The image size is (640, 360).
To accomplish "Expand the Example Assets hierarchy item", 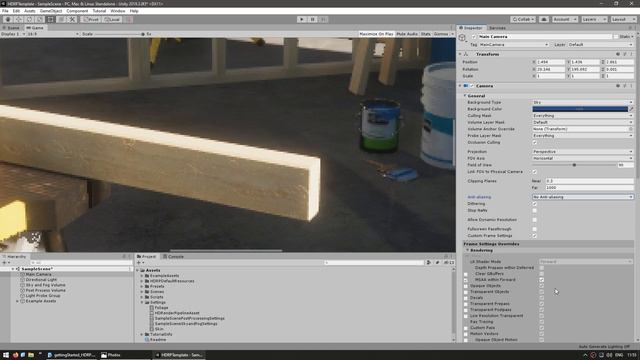I will (18, 301).
